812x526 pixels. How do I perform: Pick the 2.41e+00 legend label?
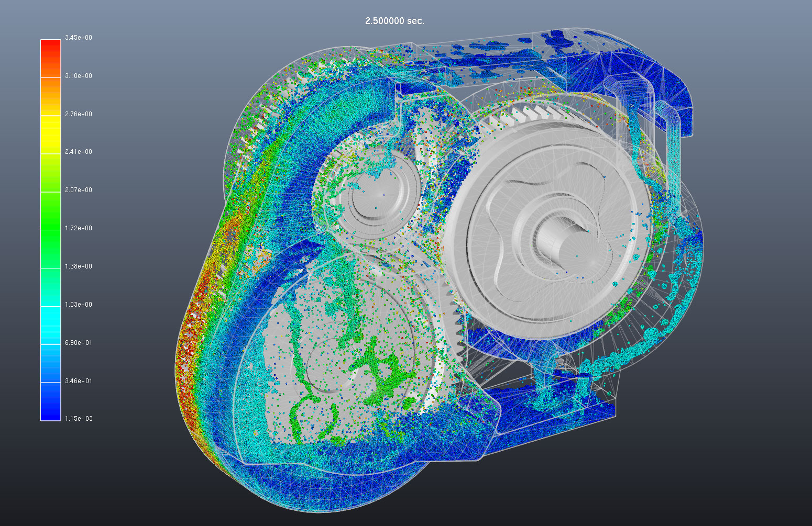[x=79, y=152]
